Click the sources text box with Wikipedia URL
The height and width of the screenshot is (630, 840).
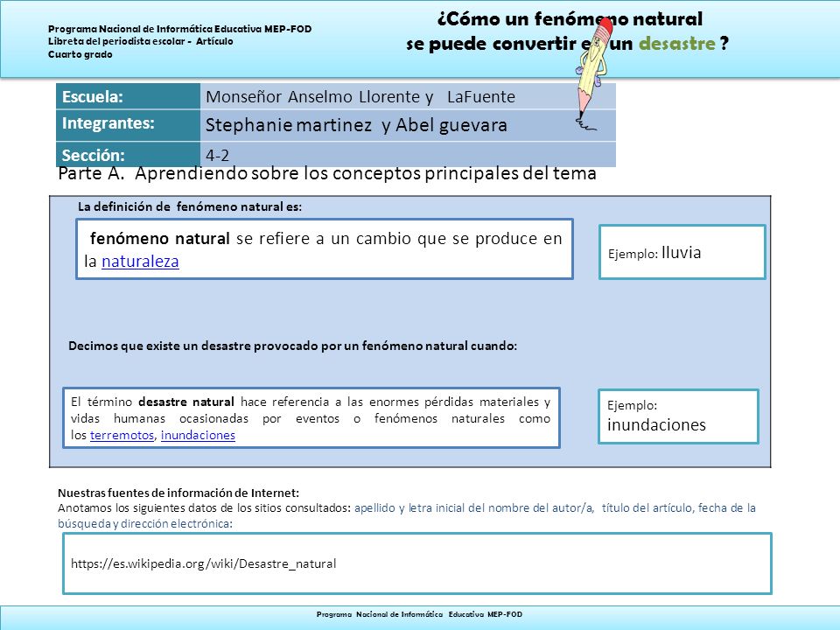coord(417,563)
